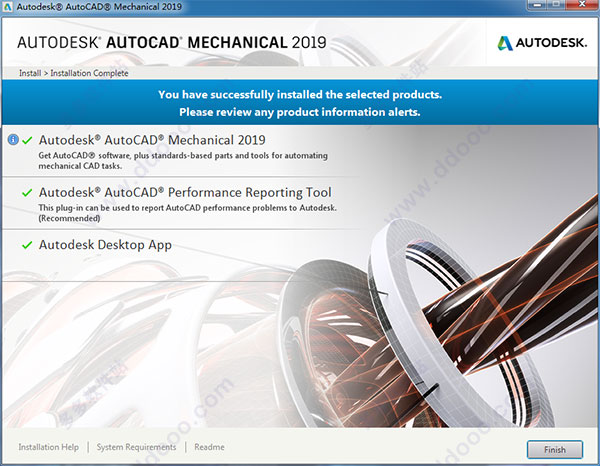This screenshot has height=466, width=600.
Task: Click the green checkmark next to AutoCAD Mechanical 2019
Action: [x=27, y=140]
